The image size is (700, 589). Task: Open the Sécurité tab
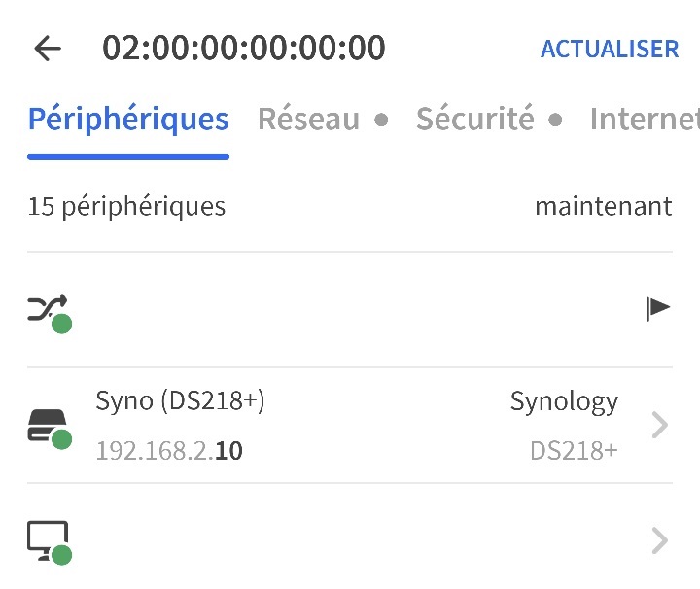point(474,120)
